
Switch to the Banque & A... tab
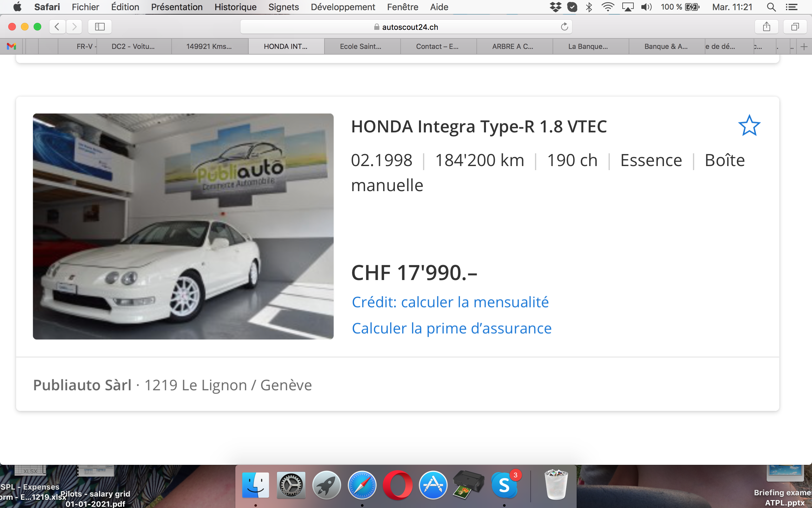pos(666,47)
